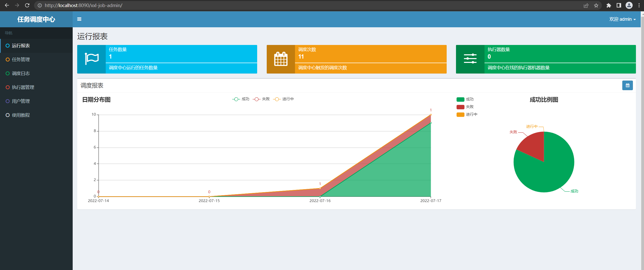Open the Chrome three-dot menu
Screen dimensions: 644x270
pos(639,5)
